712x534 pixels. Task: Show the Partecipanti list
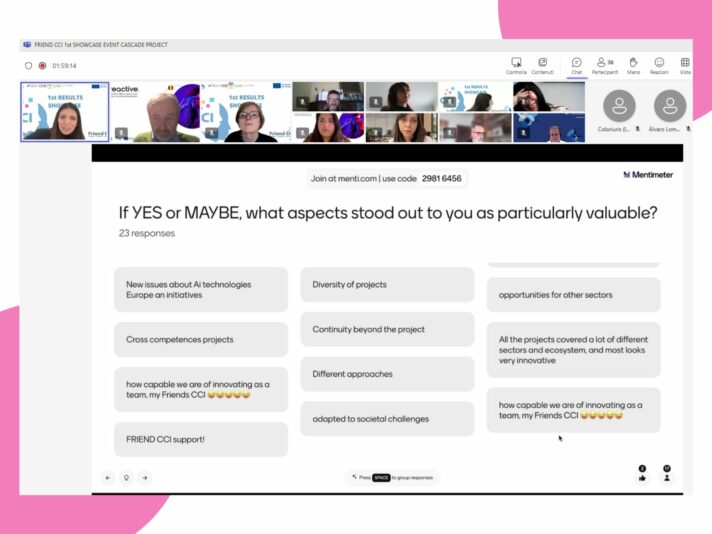[x=604, y=65]
